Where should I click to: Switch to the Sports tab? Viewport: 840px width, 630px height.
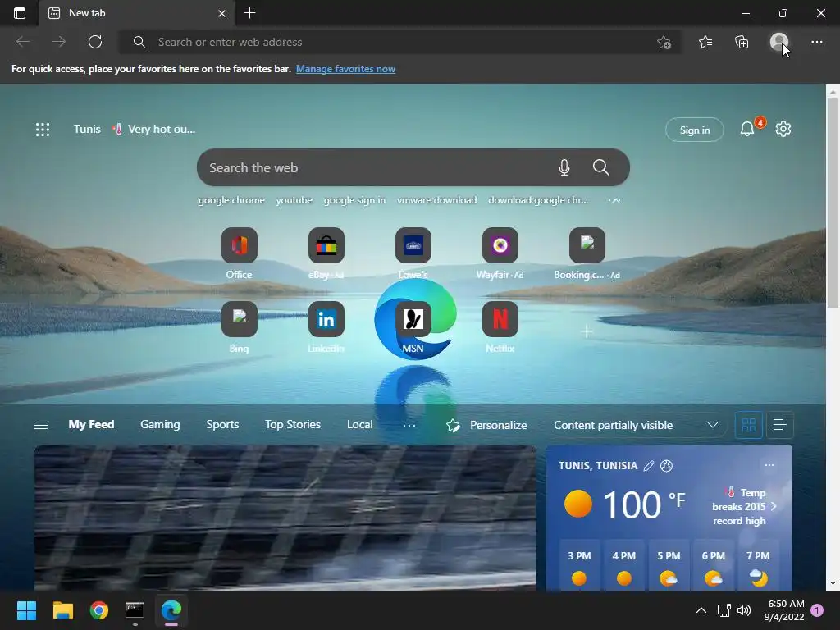pos(222,424)
